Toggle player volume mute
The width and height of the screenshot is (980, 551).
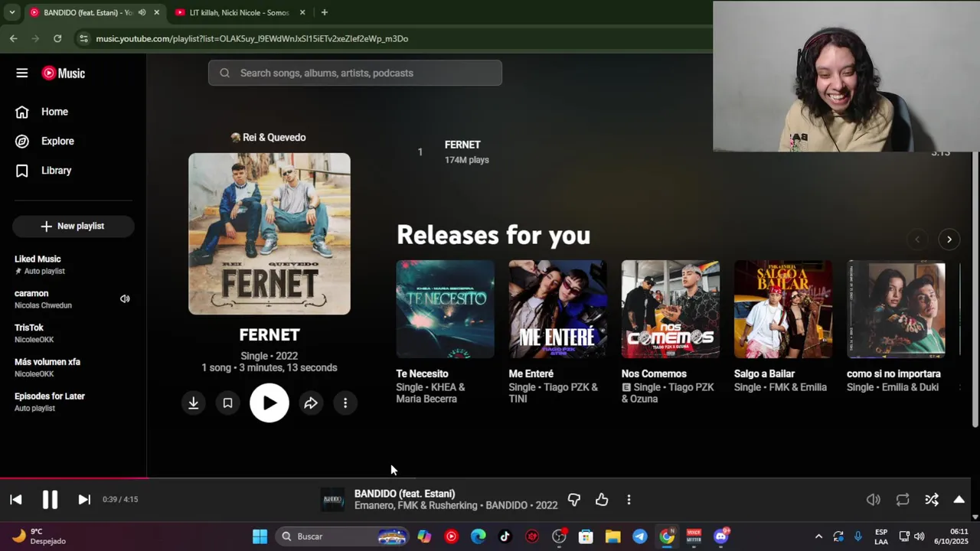[873, 500]
